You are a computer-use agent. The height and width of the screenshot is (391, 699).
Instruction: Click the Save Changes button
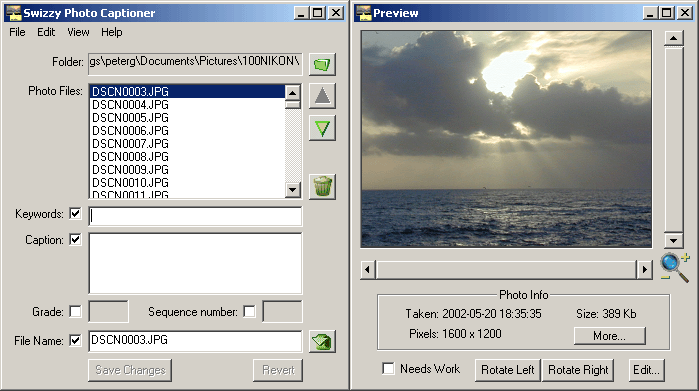point(130,370)
